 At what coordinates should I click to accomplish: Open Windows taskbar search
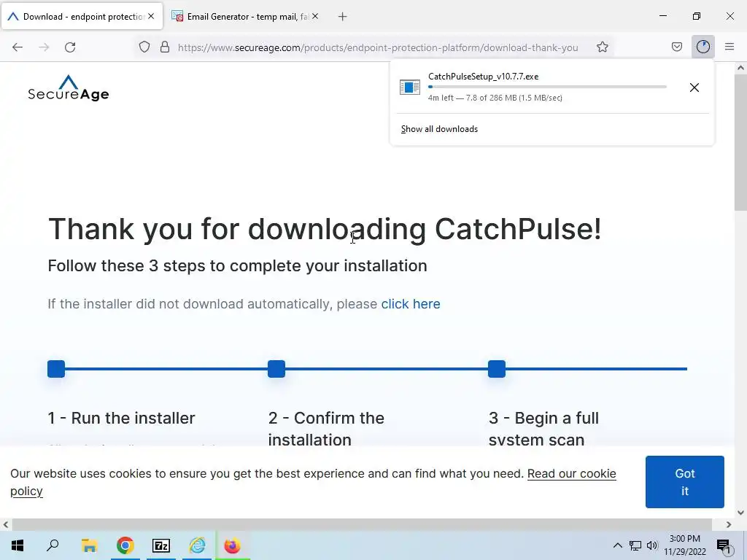pos(53,545)
